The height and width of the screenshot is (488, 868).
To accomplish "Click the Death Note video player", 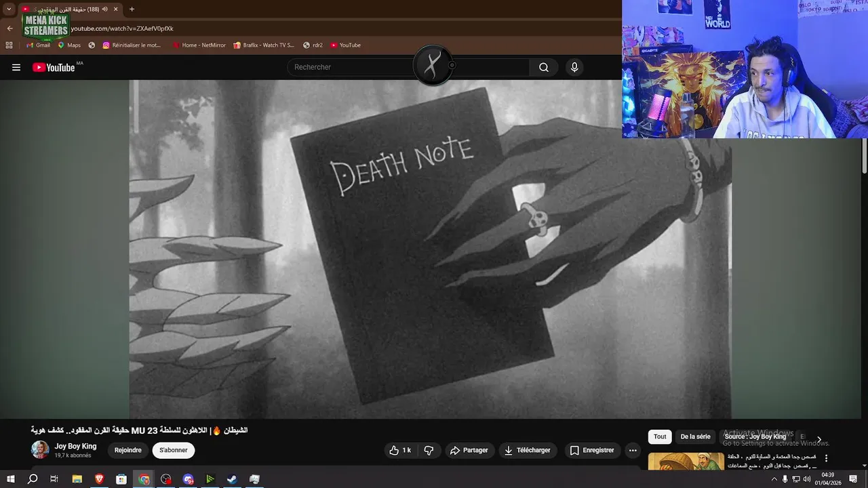I will pos(430,249).
